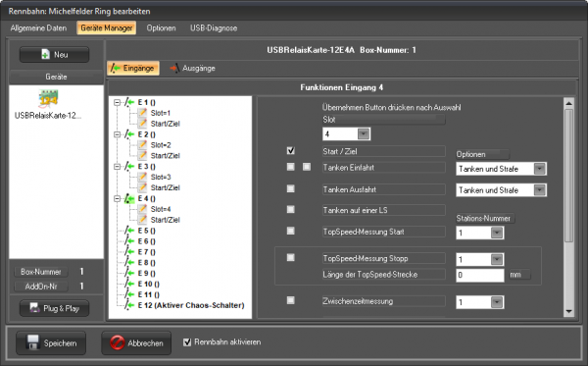Click pencil icon of Start/Ziel under E 4
Viewport: 588px width, 366px height.
142,220
